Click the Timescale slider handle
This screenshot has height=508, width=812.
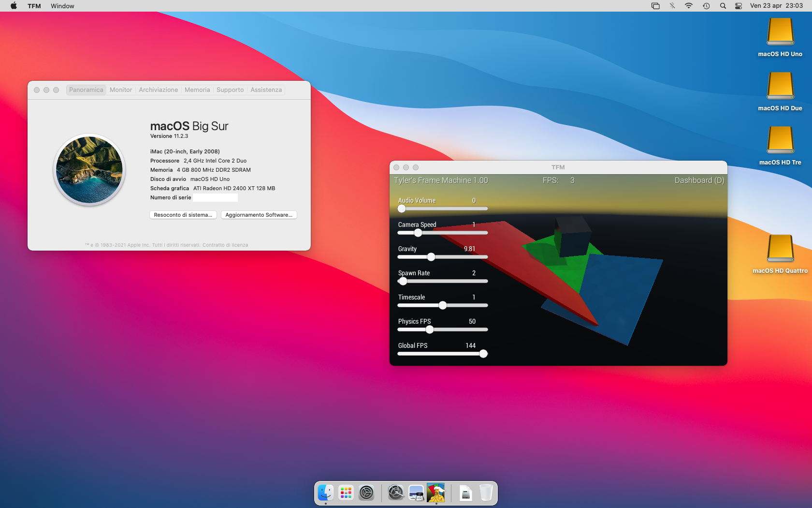click(x=443, y=305)
